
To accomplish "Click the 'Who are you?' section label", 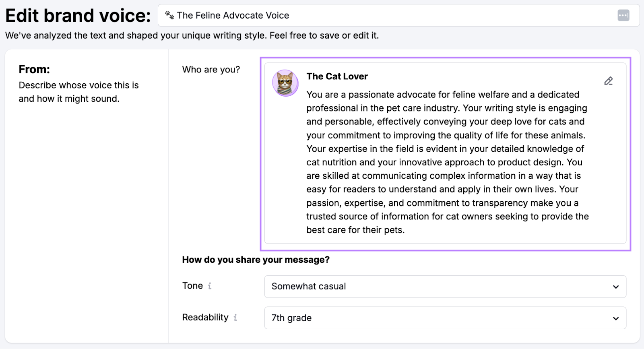I will (x=211, y=69).
